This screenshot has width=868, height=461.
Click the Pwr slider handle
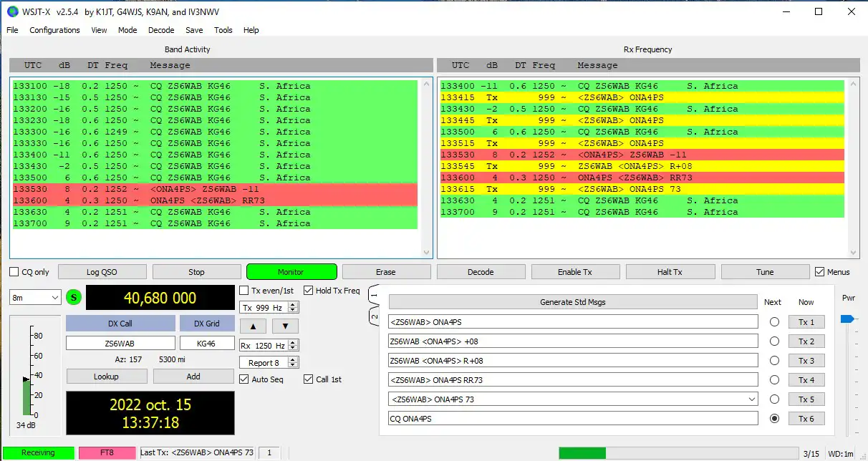(x=847, y=318)
